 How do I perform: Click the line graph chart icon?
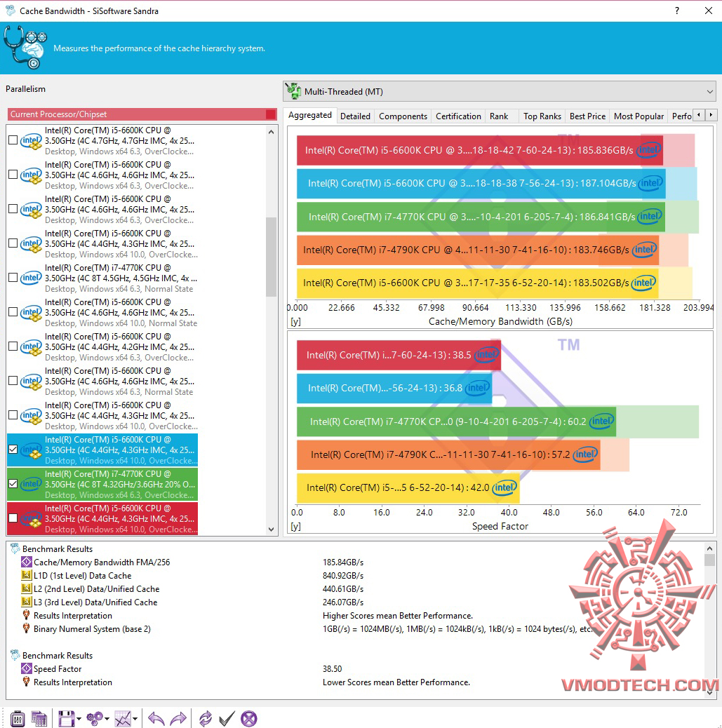click(x=123, y=719)
